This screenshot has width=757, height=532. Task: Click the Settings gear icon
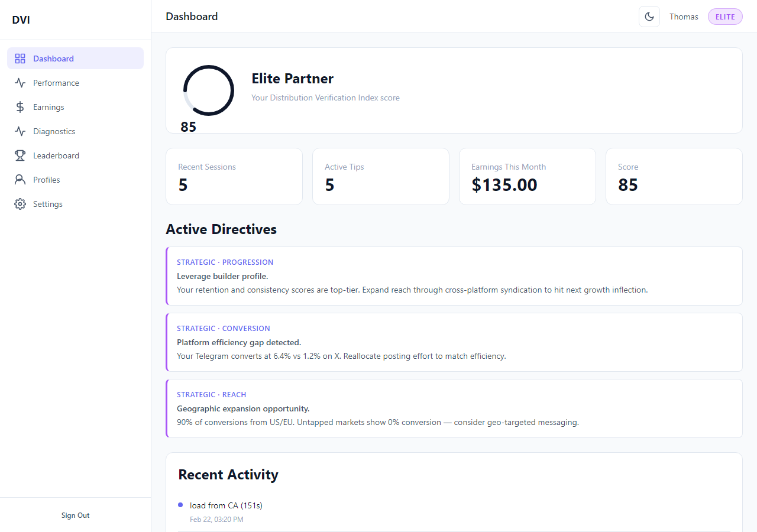coord(20,204)
